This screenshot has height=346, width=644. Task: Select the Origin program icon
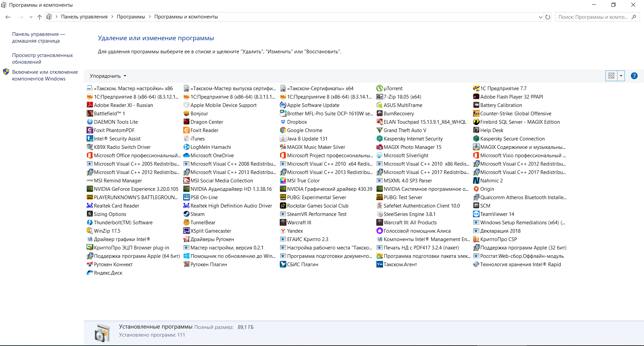(476, 189)
